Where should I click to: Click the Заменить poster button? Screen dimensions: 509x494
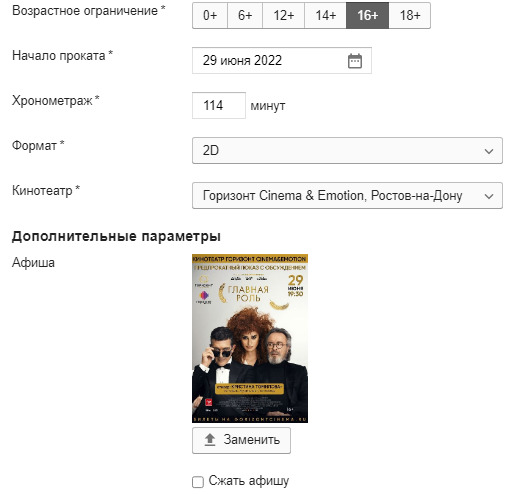[x=241, y=440]
